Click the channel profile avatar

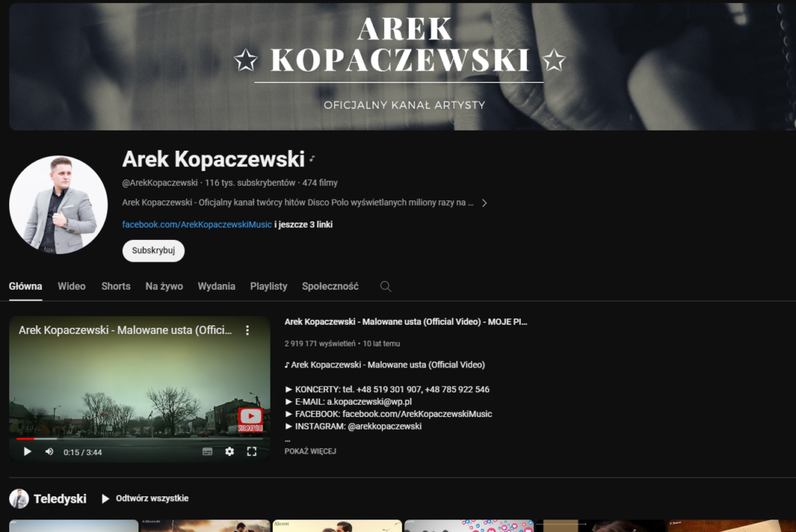(x=58, y=204)
